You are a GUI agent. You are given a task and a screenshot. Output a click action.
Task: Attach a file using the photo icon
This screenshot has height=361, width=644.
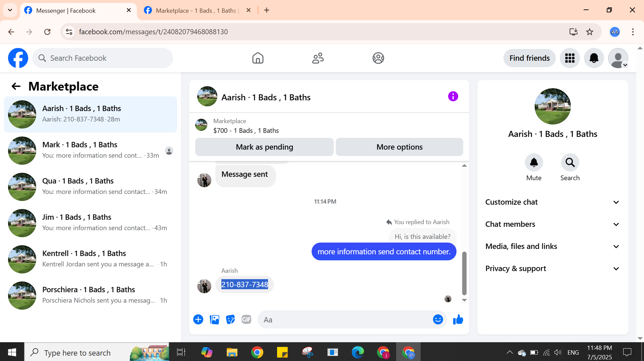pyautogui.click(x=214, y=319)
